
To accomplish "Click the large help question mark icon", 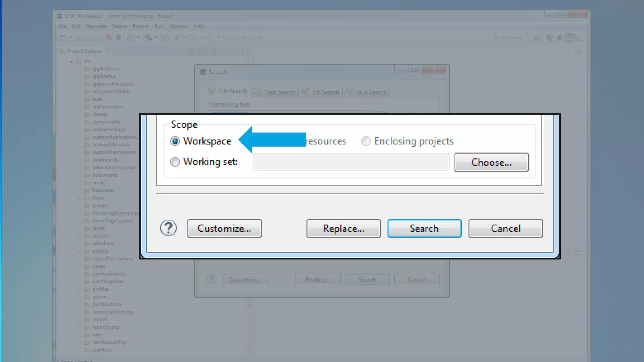I will pos(169,228).
